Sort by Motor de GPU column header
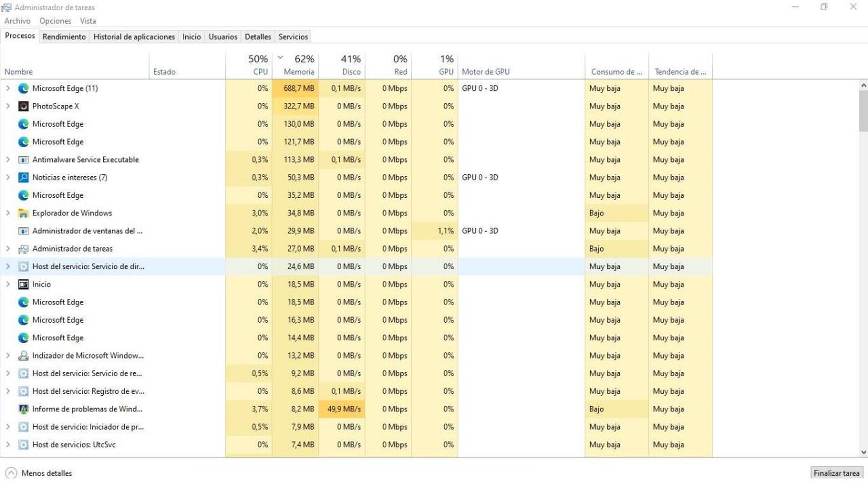This screenshot has width=868, height=488. [x=522, y=66]
